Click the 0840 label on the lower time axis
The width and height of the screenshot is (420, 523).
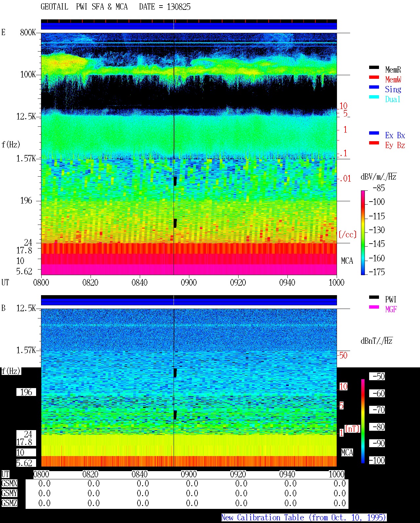[x=139, y=474]
